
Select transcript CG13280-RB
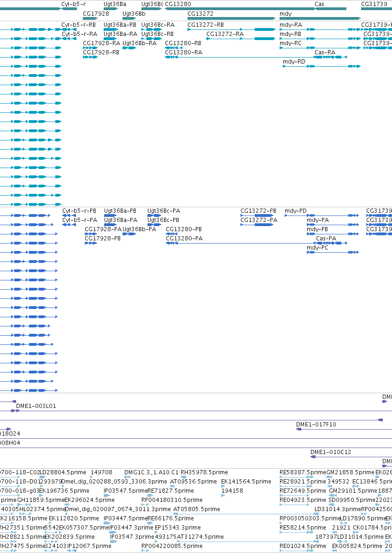[x=183, y=43]
